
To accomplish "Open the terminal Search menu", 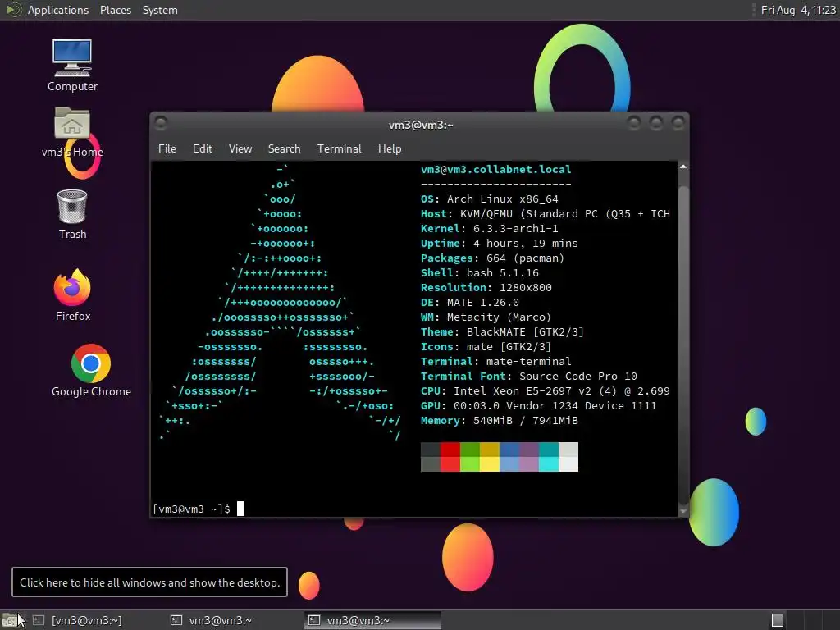I will pos(284,148).
